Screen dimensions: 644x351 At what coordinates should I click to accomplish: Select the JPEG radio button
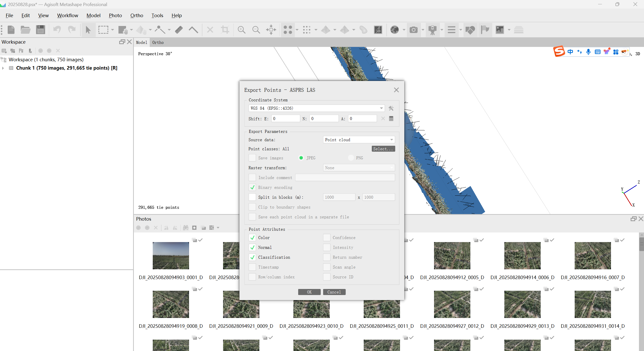point(301,158)
